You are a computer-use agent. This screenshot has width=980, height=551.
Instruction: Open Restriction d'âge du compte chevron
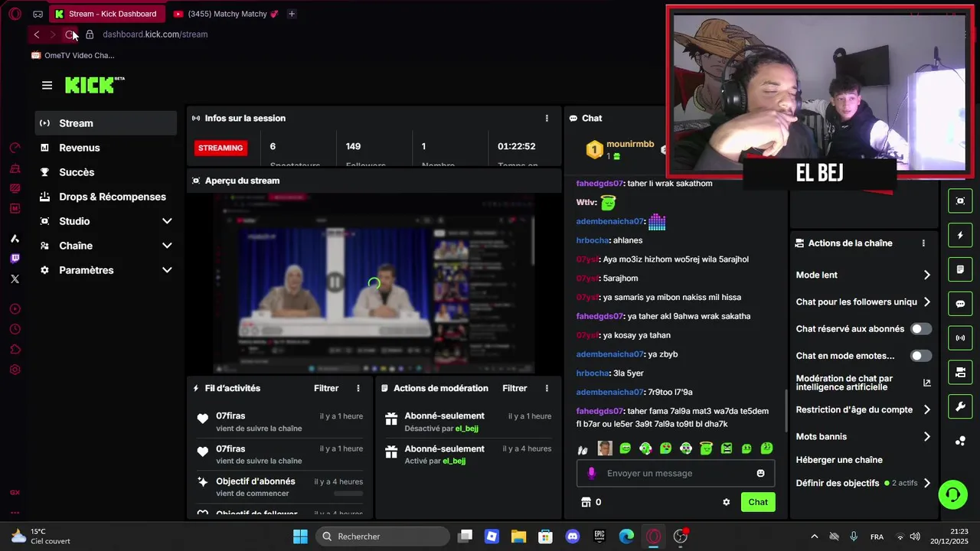pyautogui.click(x=926, y=410)
